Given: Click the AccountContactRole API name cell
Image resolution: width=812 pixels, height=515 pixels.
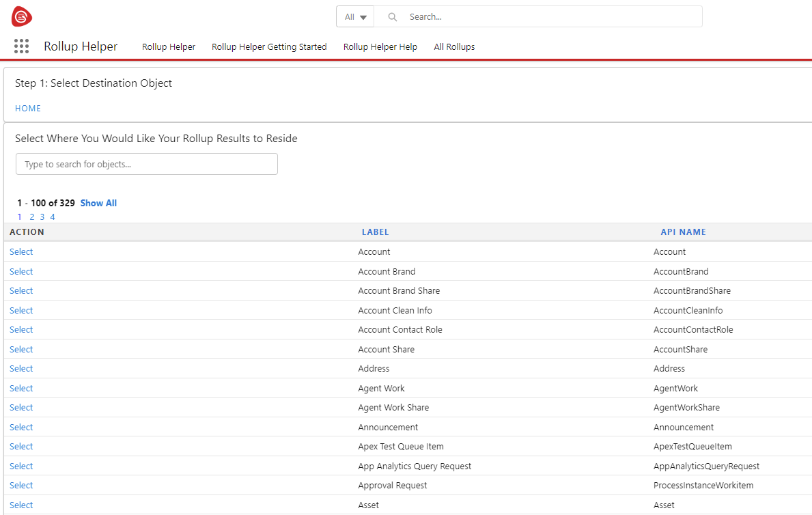Looking at the screenshot, I should (693, 329).
